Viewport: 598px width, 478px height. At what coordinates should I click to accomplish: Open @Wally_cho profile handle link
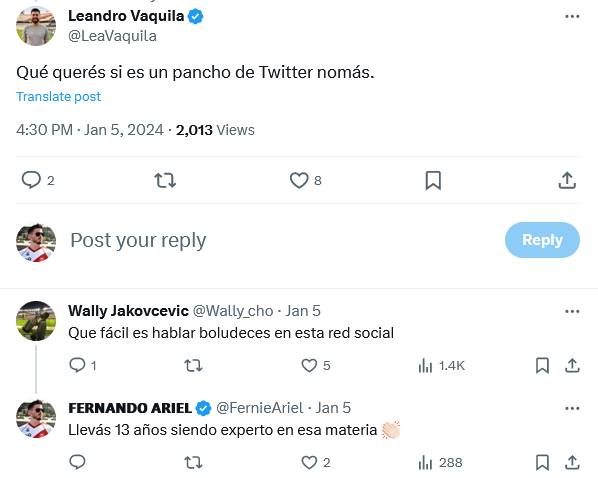(233, 311)
